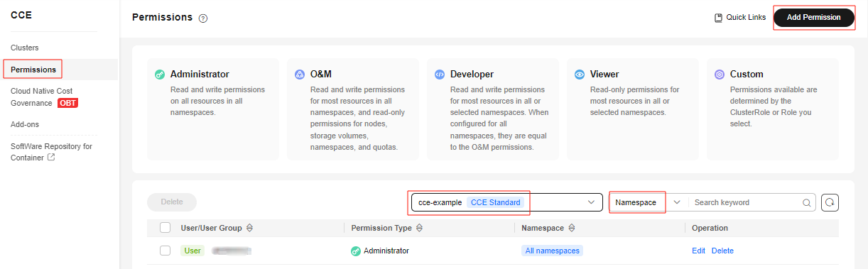Sort by User/User Group column arrows
Image resolution: width=868 pixels, height=269 pixels.
click(250, 228)
